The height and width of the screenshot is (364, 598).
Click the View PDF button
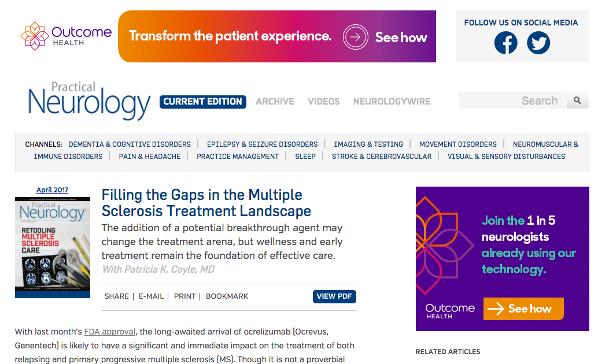click(334, 296)
